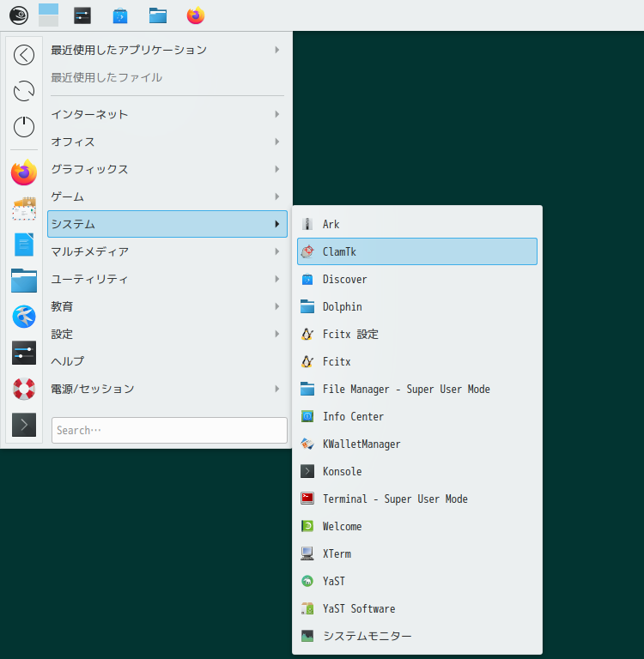
Task: Select the システム category
Action: point(167,224)
